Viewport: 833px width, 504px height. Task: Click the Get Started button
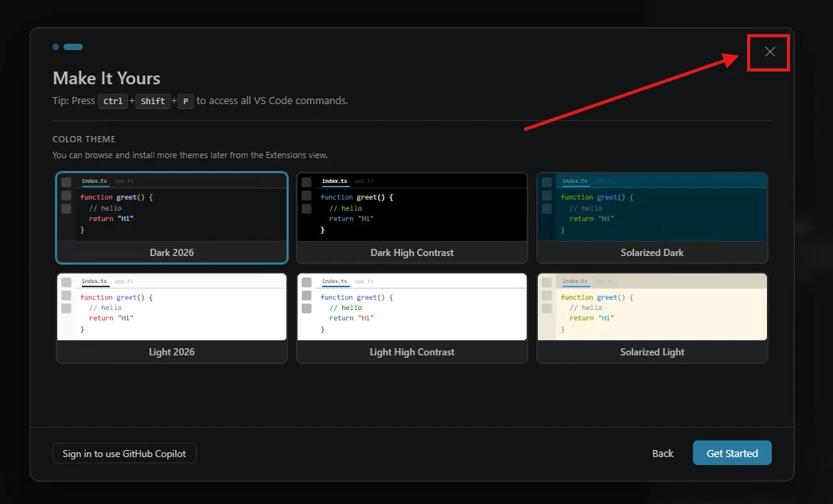click(732, 453)
